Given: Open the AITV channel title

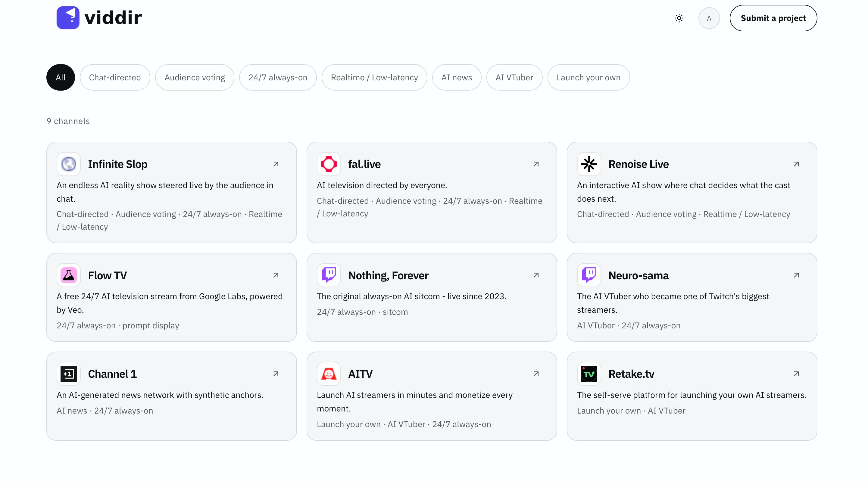Looking at the screenshot, I should point(360,374).
